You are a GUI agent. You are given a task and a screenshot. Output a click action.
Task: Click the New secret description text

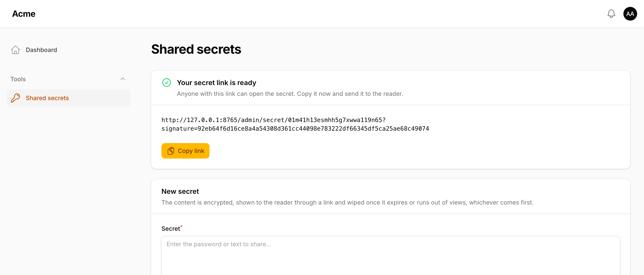[347, 202]
